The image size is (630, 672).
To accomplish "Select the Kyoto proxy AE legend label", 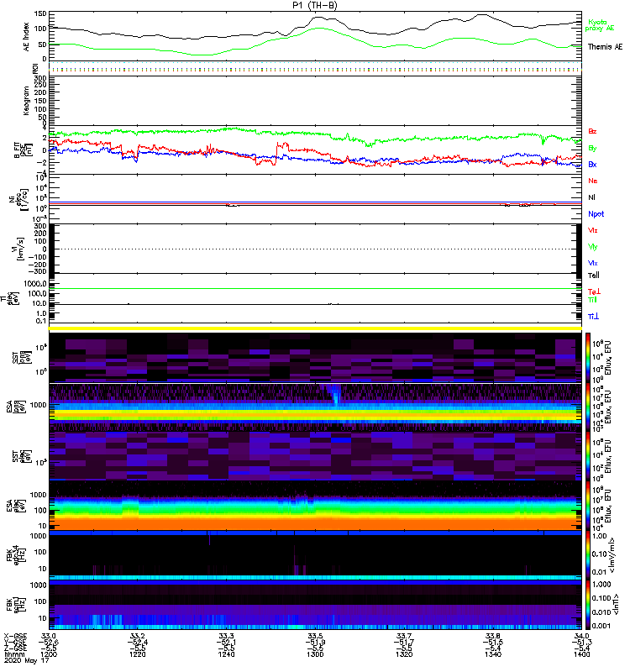I will click(599, 25).
